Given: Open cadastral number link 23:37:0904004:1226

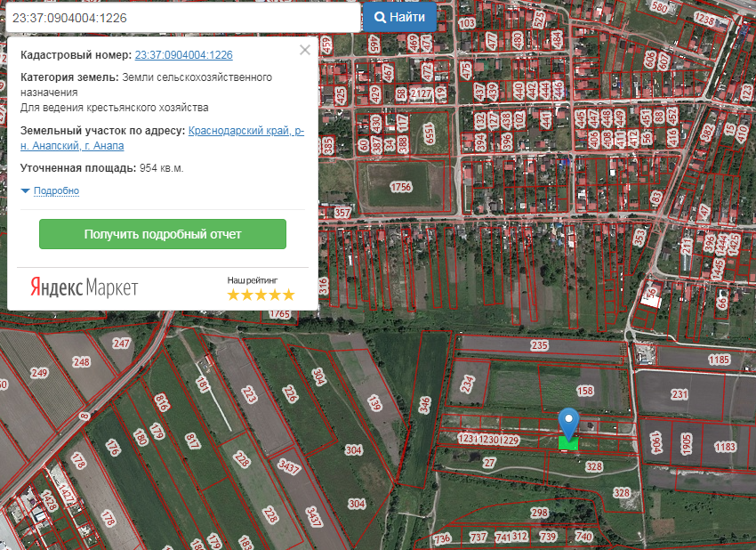Looking at the screenshot, I should point(183,55).
